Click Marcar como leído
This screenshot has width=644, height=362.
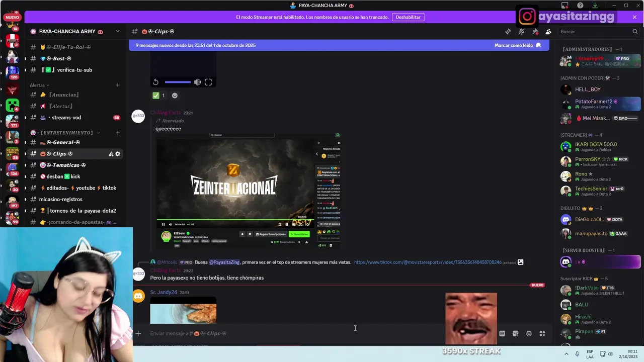point(518,45)
